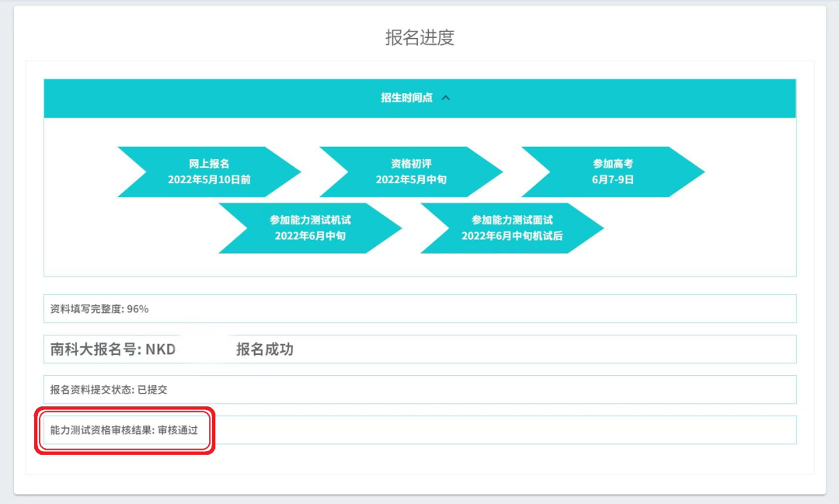
Task: Click the 2022年5月中旬 date text
Action: pos(411,179)
